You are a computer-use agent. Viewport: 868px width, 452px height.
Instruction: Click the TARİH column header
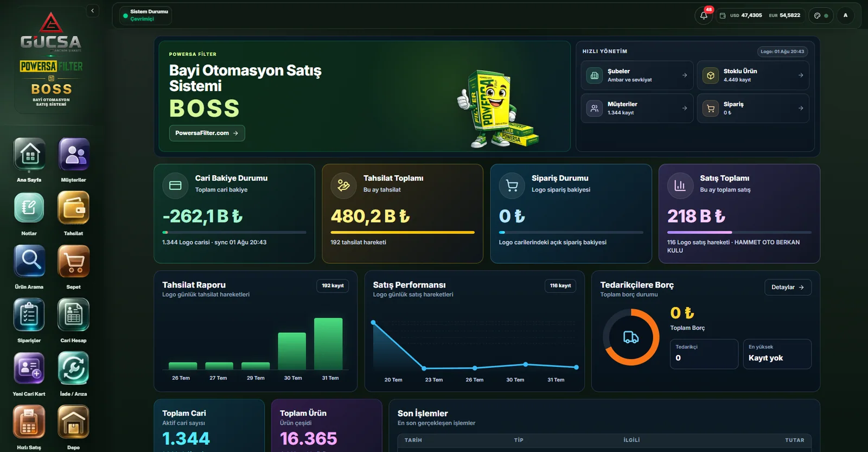coord(413,440)
